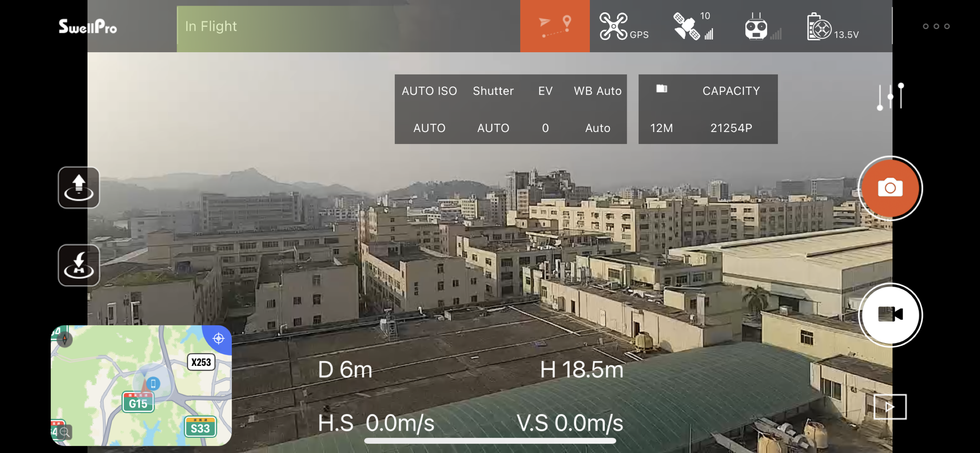Tap the S33 highway marker on map
980x453 pixels.
(200, 427)
